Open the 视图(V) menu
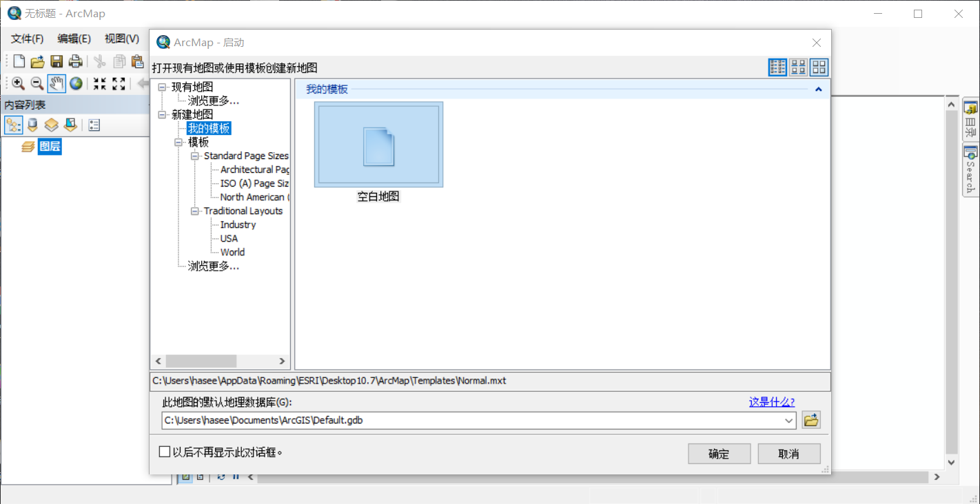Screen dimensions: 980x504 pos(122,39)
